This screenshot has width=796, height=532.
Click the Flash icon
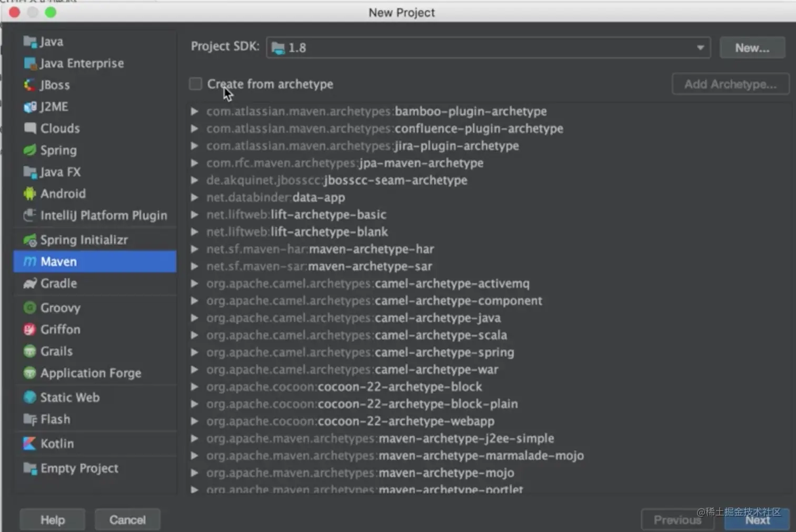pyautogui.click(x=30, y=419)
